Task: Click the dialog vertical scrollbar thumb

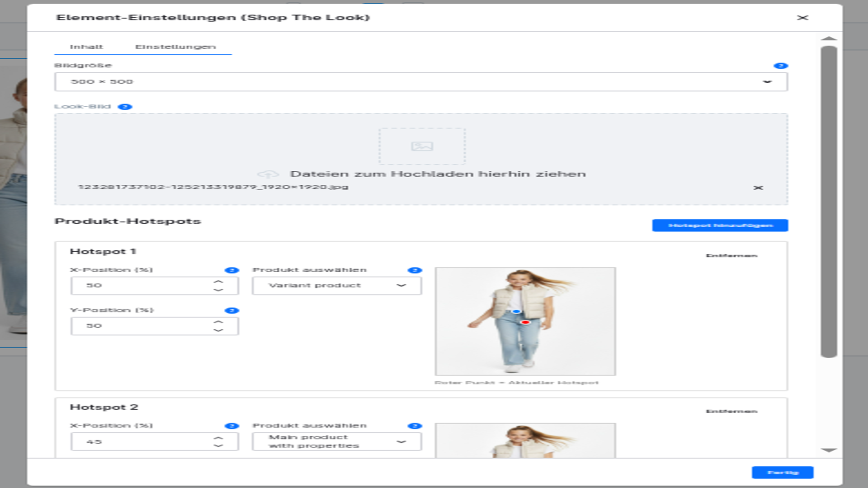Action: [829, 202]
